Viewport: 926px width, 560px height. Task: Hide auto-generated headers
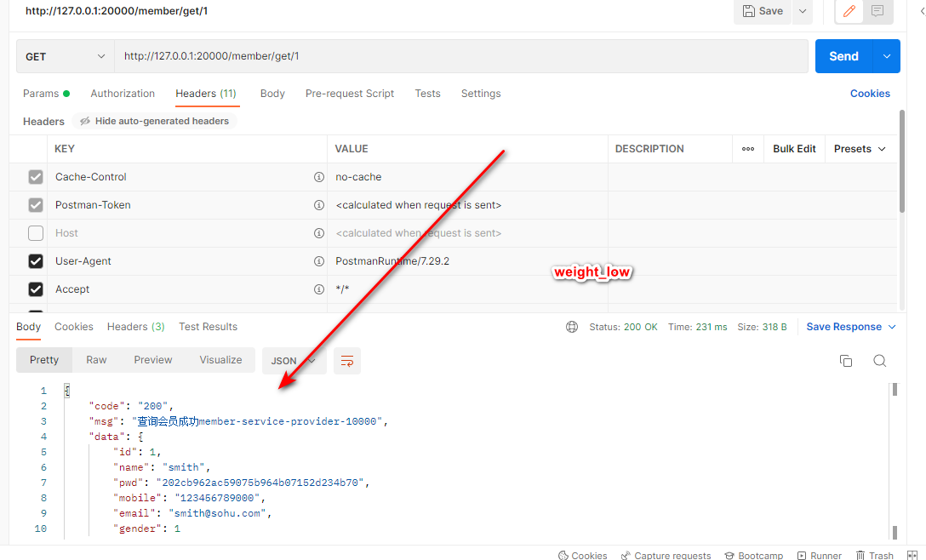155,121
